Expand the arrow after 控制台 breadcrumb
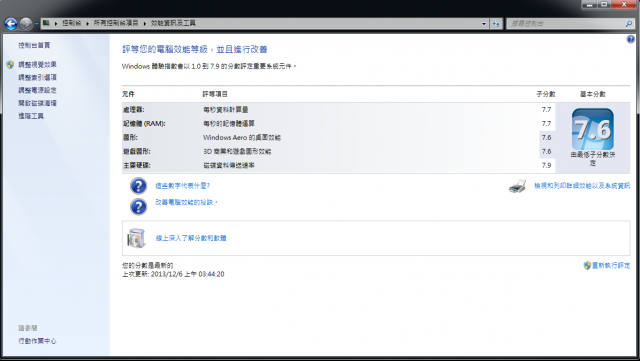Image resolution: width=640 pixels, height=361 pixels. pyautogui.click(x=87, y=24)
